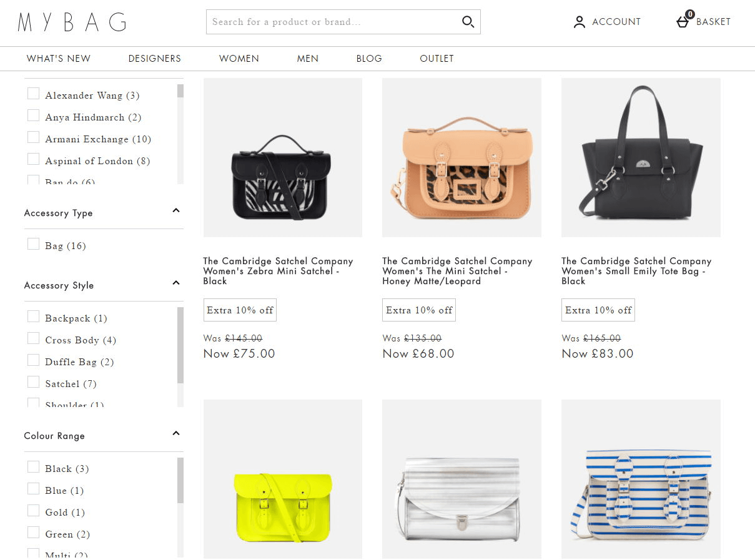Check the Backpack (1) style filter
The image size is (755, 560).
click(x=34, y=317)
